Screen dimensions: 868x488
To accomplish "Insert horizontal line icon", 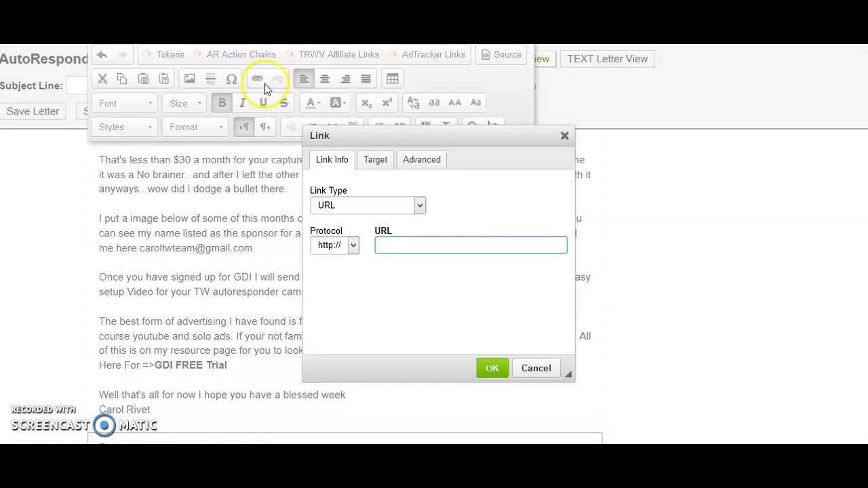I will [210, 79].
